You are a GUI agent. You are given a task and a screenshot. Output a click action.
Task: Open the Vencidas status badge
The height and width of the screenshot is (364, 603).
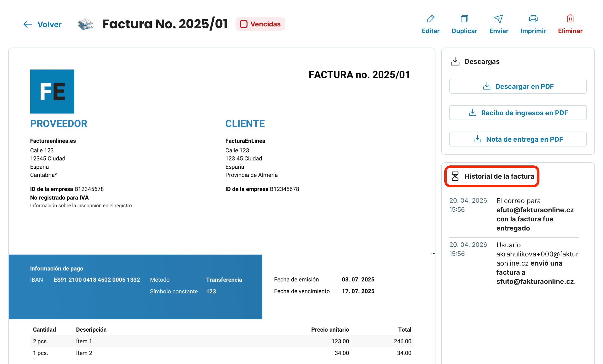click(x=260, y=24)
